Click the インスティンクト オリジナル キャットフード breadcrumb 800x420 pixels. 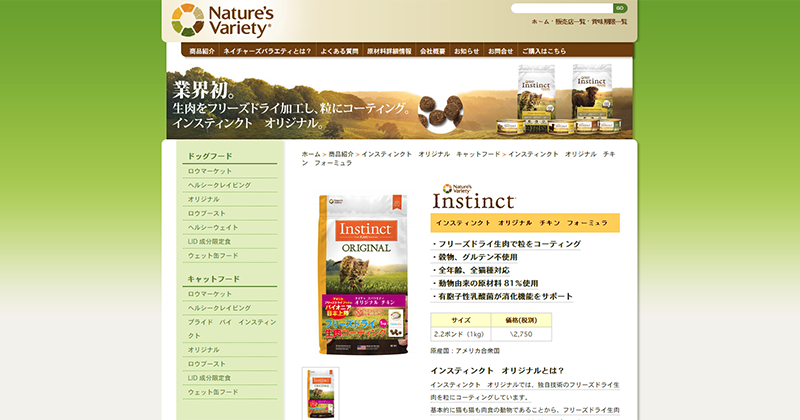coord(431,154)
